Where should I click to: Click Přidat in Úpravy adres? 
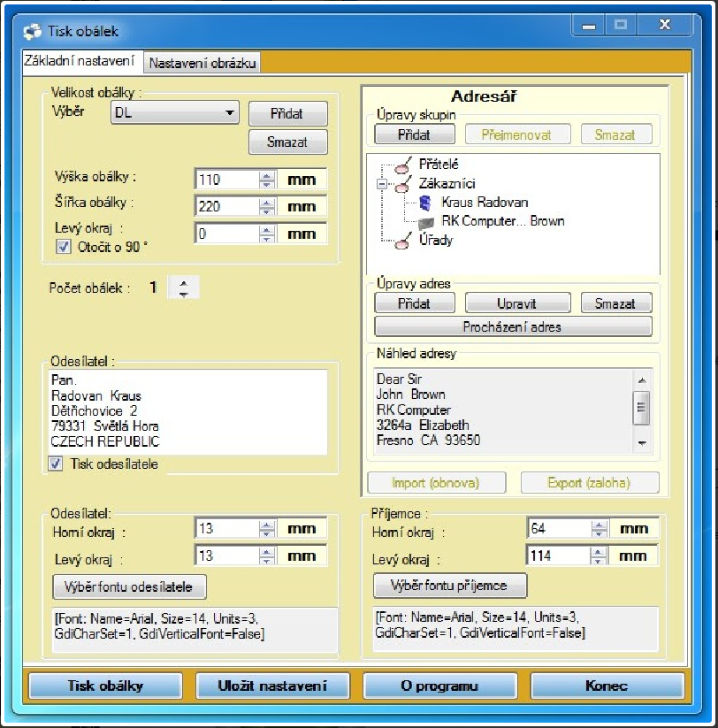coord(415,303)
